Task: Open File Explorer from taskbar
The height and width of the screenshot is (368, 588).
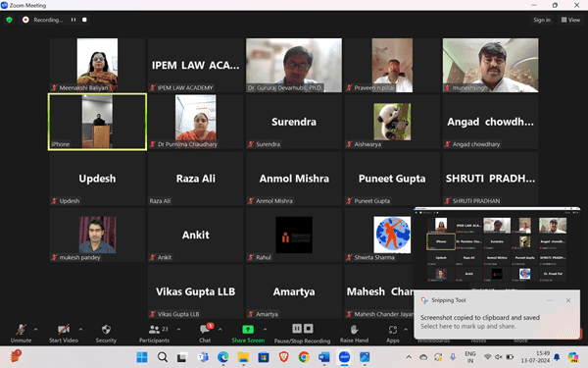Action: point(243,357)
